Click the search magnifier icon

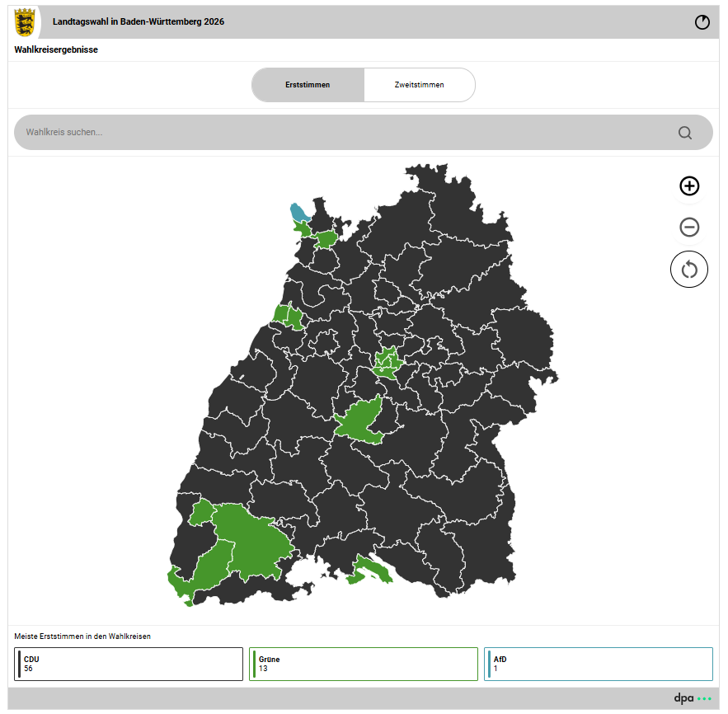(685, 133)
